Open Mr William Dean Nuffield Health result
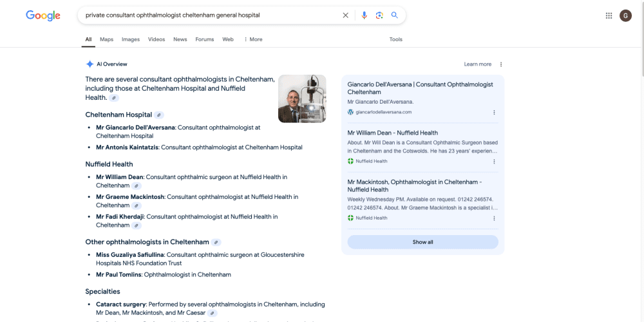Image resolution: width=644 pixels, height=322 pixels. tap(392, 133)
